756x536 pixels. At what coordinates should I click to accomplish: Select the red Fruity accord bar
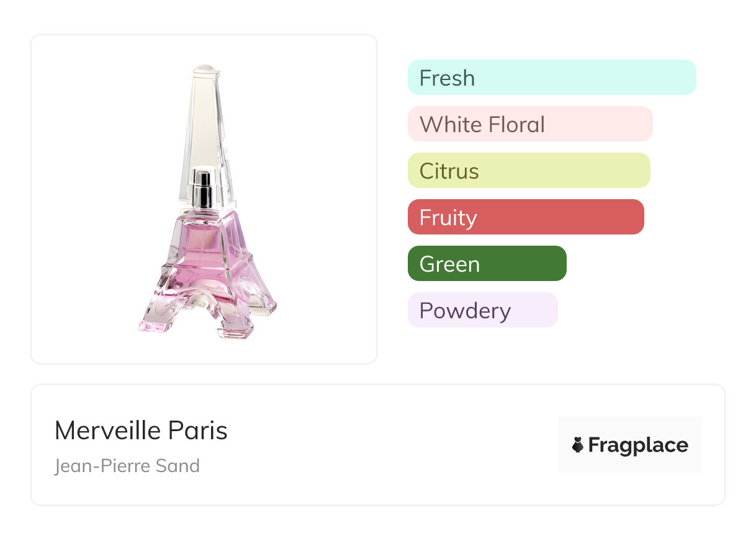[x=525, y=217]
